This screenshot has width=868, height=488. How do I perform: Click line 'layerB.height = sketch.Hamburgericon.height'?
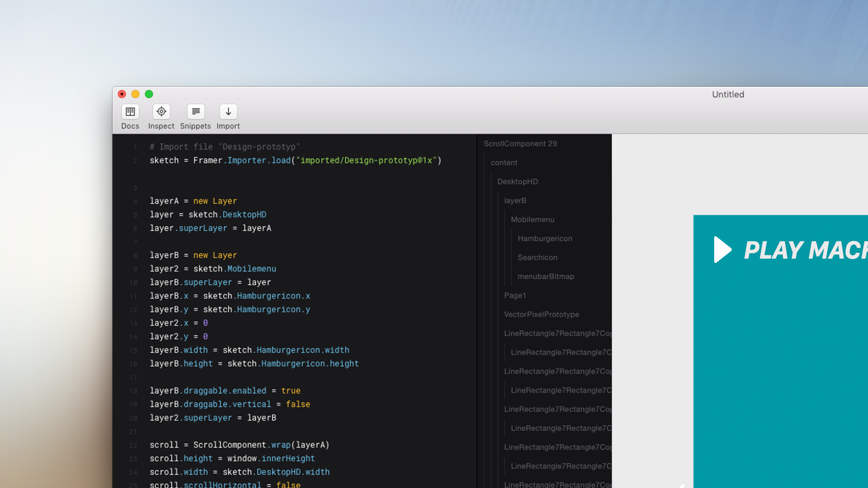coord(254,364)
